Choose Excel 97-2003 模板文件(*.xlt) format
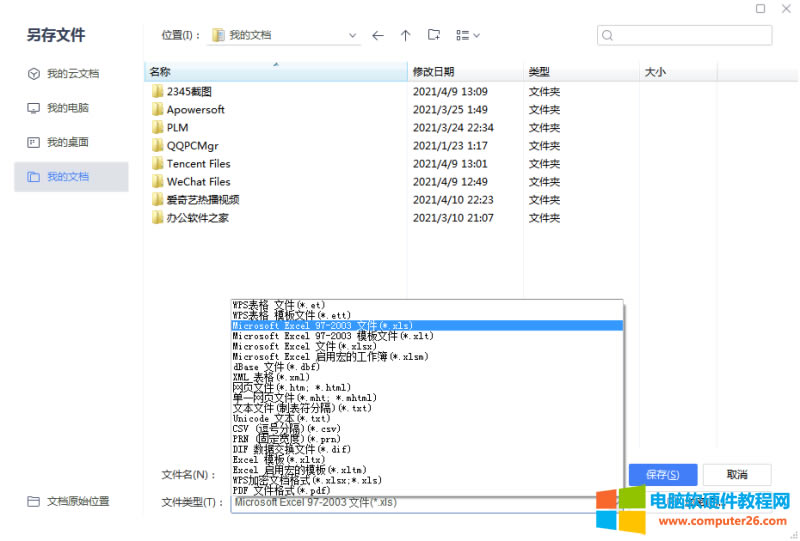Screen dimensions: 800x541 tap(427, 336)
